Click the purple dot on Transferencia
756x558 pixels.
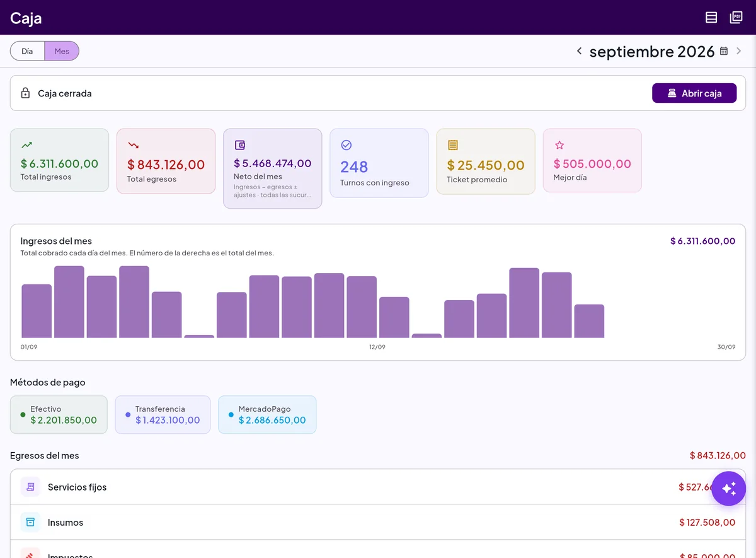coord(128,415)
